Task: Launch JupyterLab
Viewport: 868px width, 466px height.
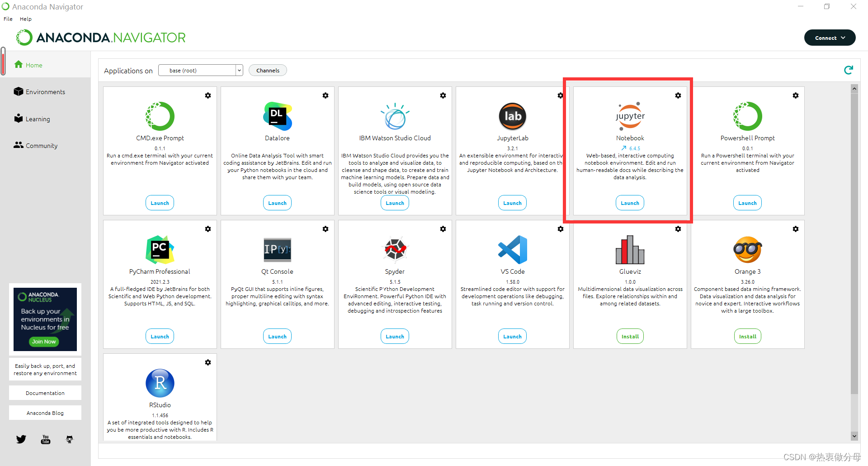Action: click(512, 203)
